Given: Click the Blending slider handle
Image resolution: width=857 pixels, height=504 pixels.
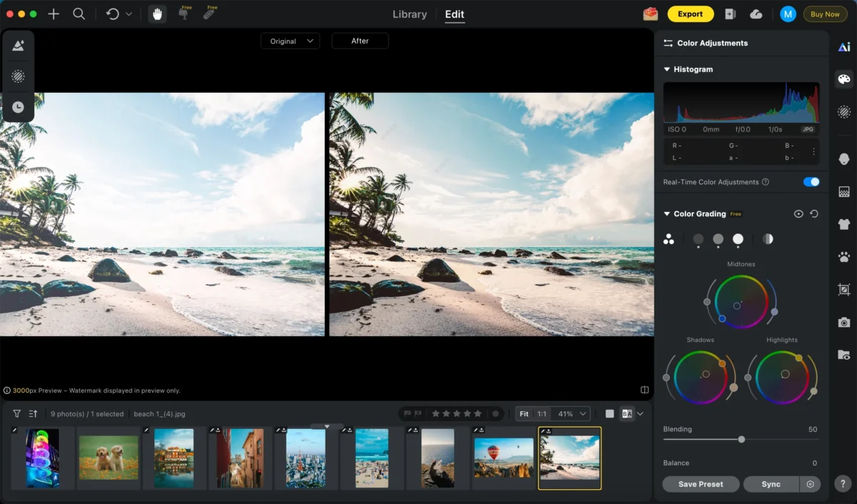Looking at the screenshot, I should (x=741, y=440).
